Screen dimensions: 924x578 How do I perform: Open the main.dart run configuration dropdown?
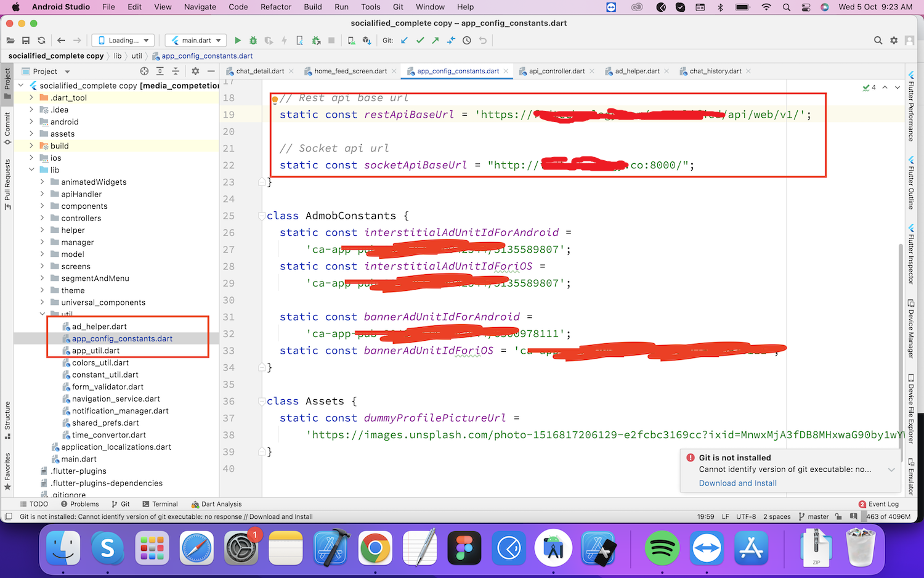pyautogui.click(x=196, y=41)
